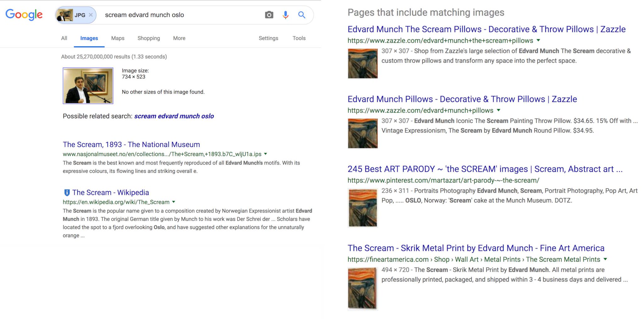Viewport: 644px width, 319px height.
Task: Click thumbnail of The Scream Pillows result
Action: [363, 63]
